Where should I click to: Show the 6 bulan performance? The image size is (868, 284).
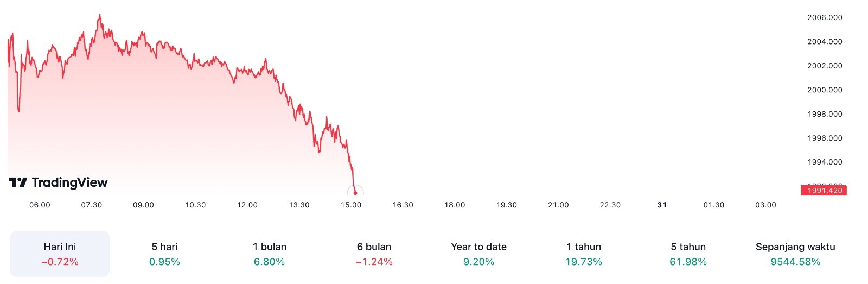click(x=374, y=254)
